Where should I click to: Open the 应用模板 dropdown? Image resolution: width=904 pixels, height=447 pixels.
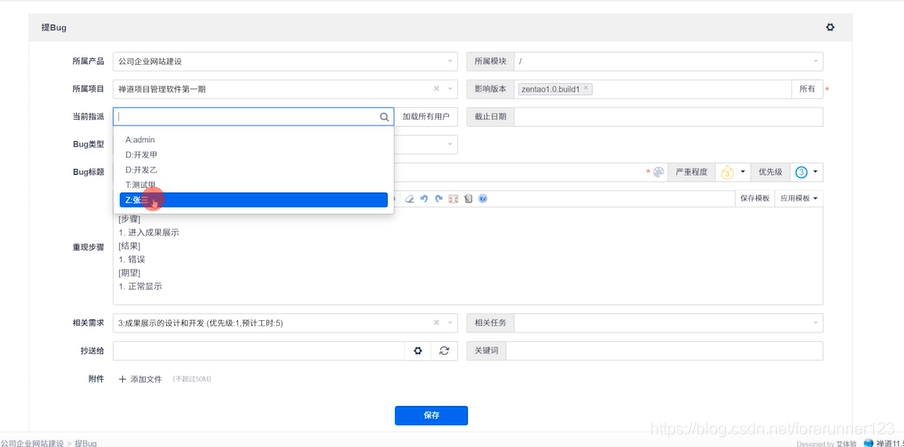click(x=798, y=198)
